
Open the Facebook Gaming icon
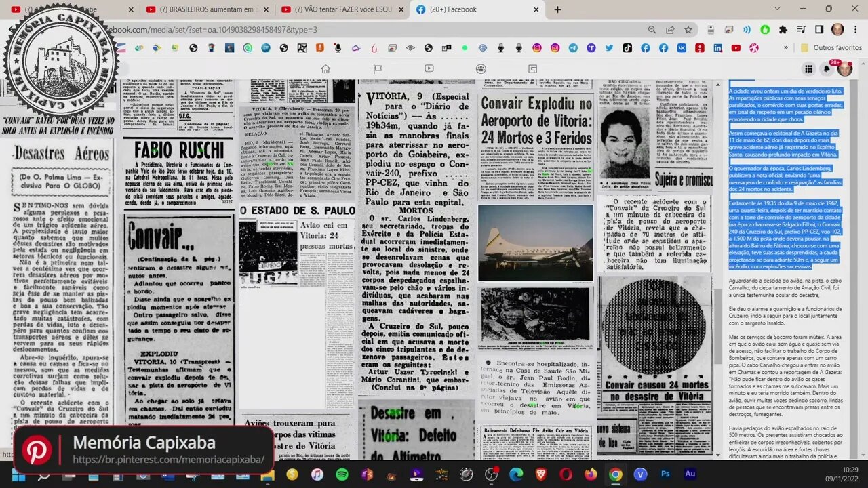532,68
